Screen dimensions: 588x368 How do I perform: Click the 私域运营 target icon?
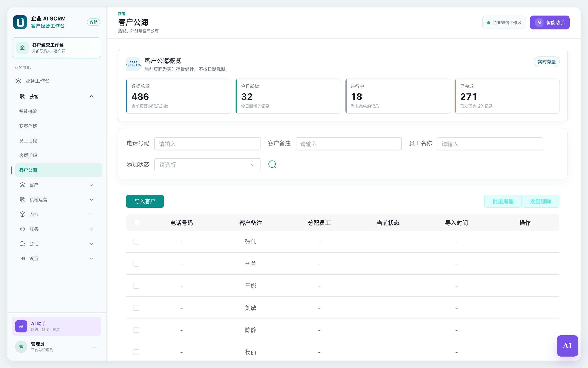click(x=22, y=200)
